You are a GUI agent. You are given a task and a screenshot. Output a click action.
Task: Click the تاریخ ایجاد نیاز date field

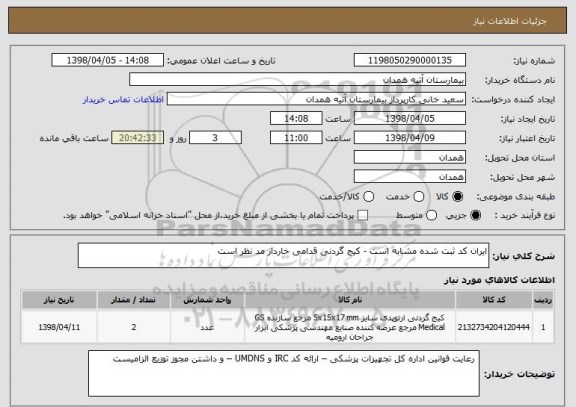point(410,119)
